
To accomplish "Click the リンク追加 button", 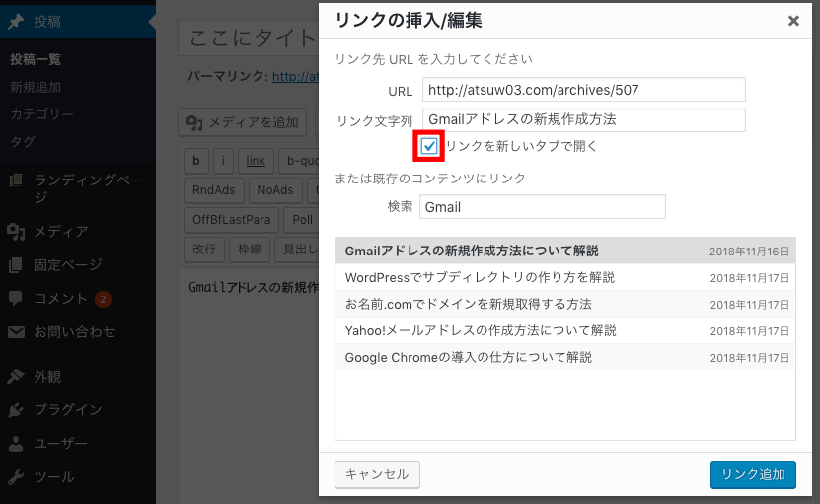I will (753, 474).
